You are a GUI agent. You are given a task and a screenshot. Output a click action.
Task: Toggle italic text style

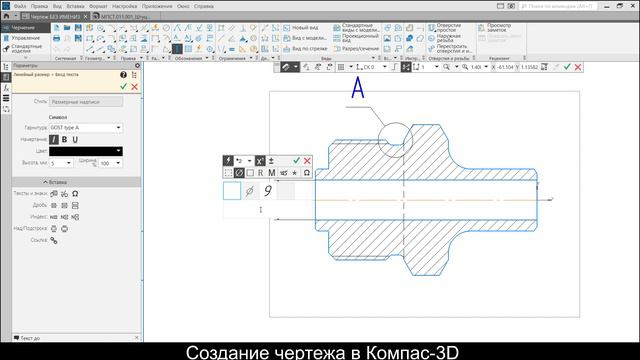point(53,140)
